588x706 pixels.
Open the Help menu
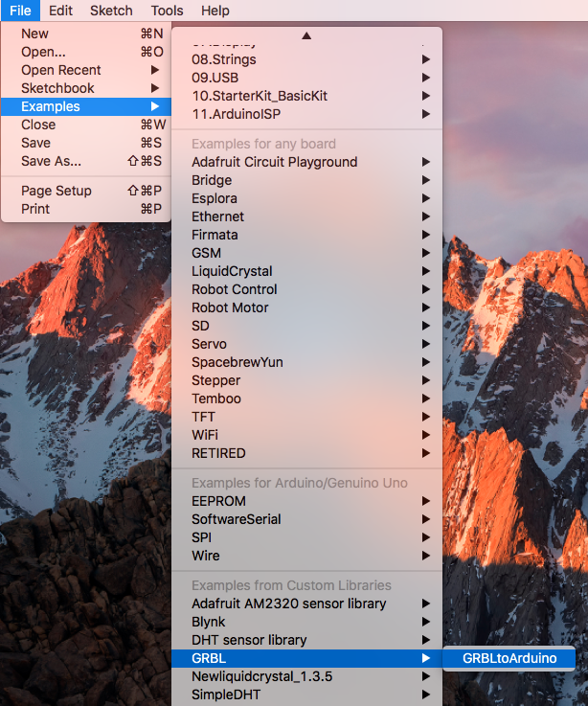[215, 11]
